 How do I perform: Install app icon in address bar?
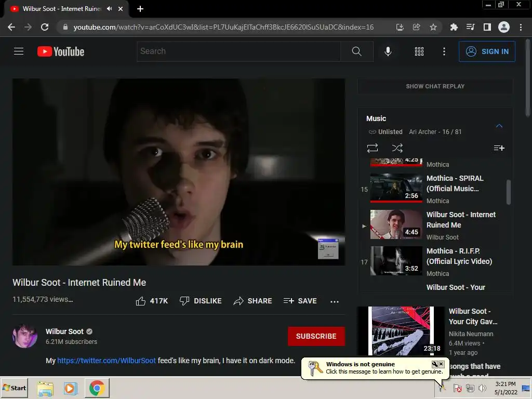400,27
